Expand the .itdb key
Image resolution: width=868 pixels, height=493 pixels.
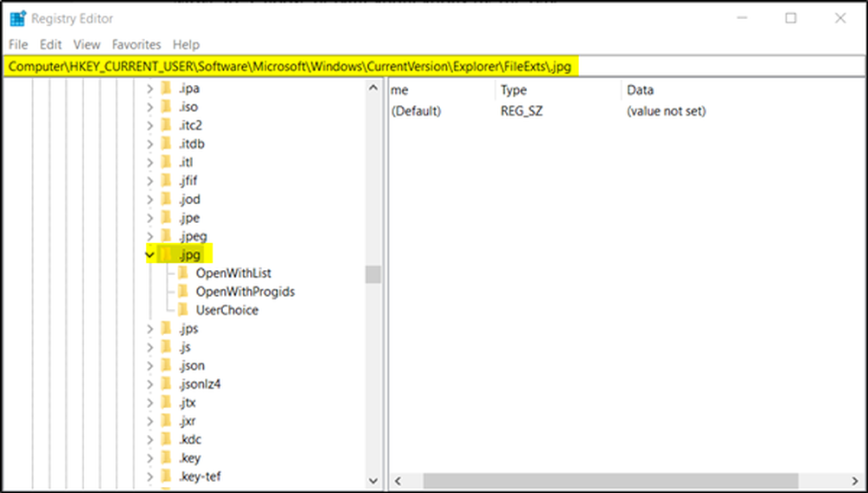150,144
